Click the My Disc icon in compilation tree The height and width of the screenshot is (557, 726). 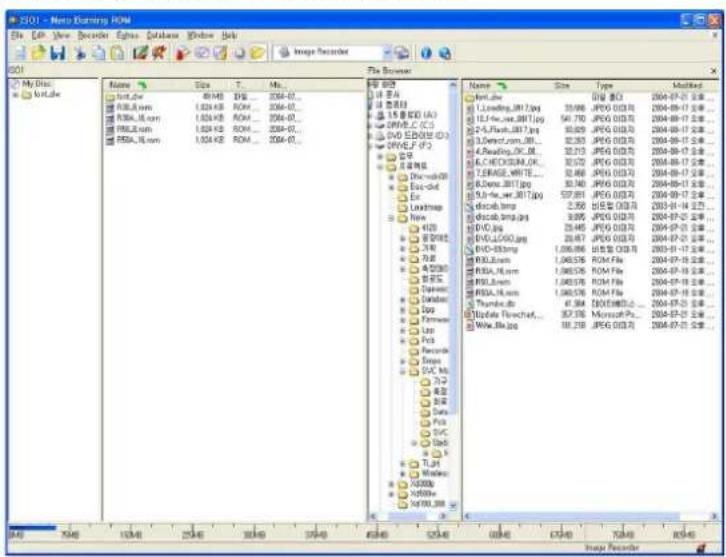(15, 84)
